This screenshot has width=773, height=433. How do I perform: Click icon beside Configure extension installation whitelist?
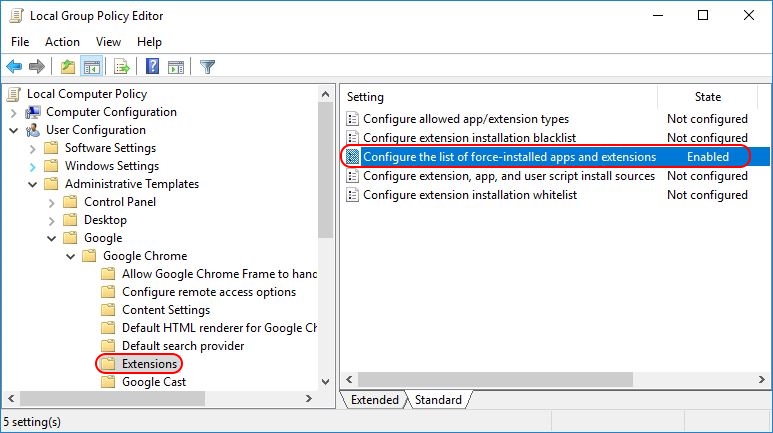352,195
